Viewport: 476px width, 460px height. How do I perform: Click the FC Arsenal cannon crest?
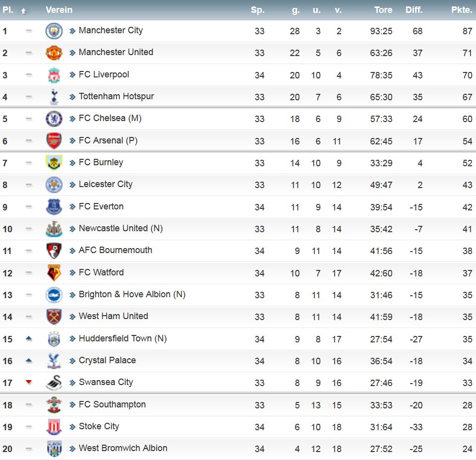(x=54, y=140)
